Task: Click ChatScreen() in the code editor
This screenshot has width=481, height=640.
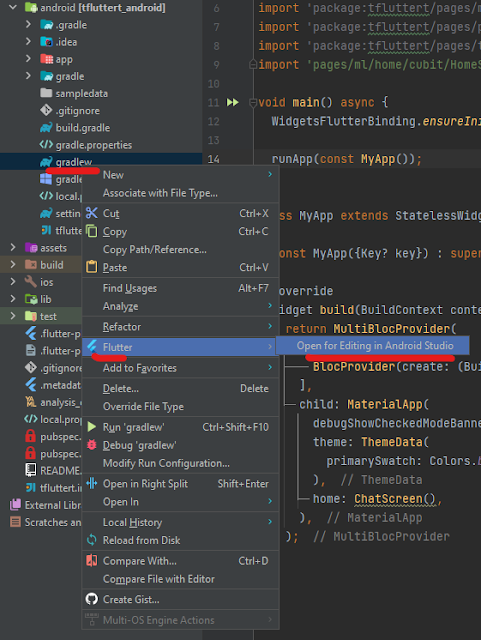Action: point(395,498)
